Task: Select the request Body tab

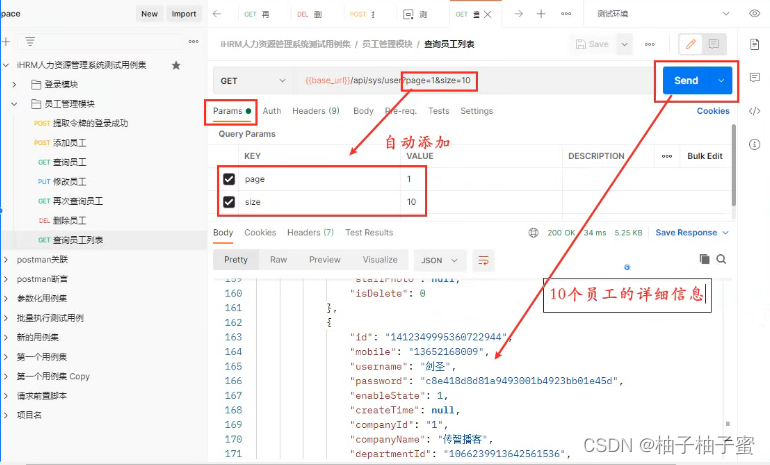Action: [363, 111]
